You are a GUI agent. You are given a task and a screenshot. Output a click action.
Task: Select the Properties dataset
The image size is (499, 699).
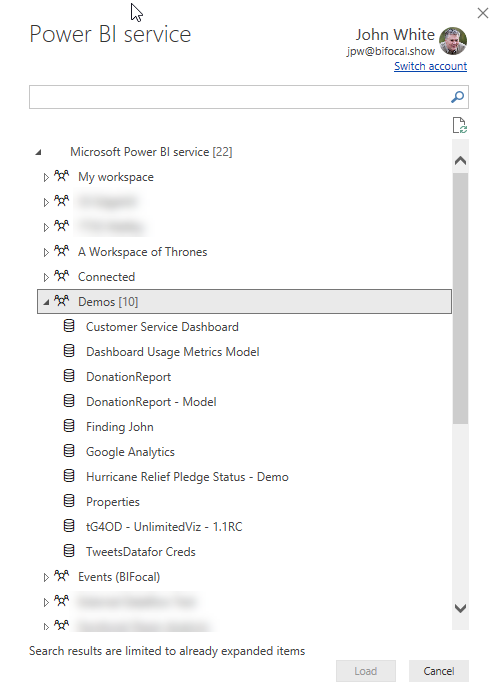click(x=113, y=502)
